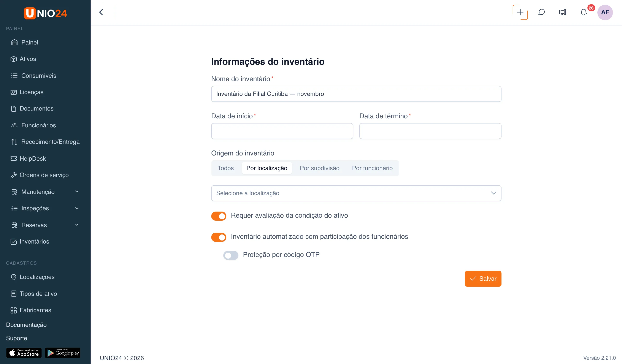Expand the Manutenção submenu chevron
The width and height of the screenshot is (622, 364).
pos(77,192)
